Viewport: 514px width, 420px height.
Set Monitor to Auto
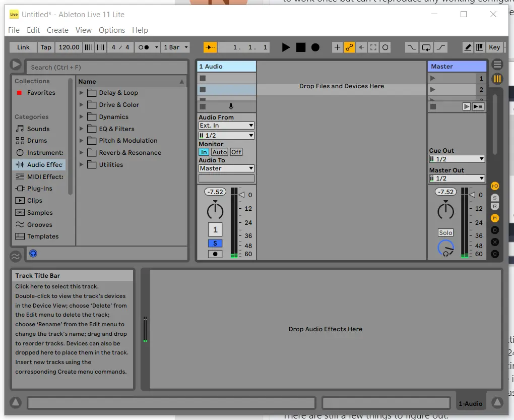[219, 152]
